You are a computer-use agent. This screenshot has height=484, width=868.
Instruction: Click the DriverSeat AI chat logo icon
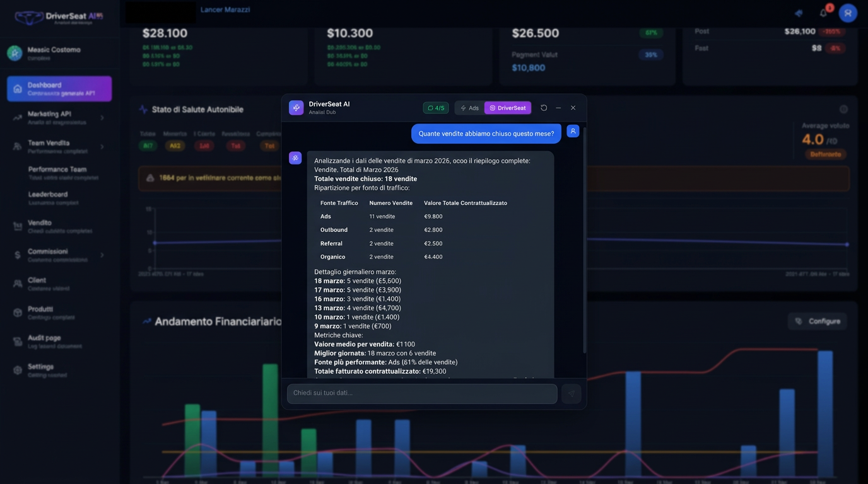coord(296,108)
